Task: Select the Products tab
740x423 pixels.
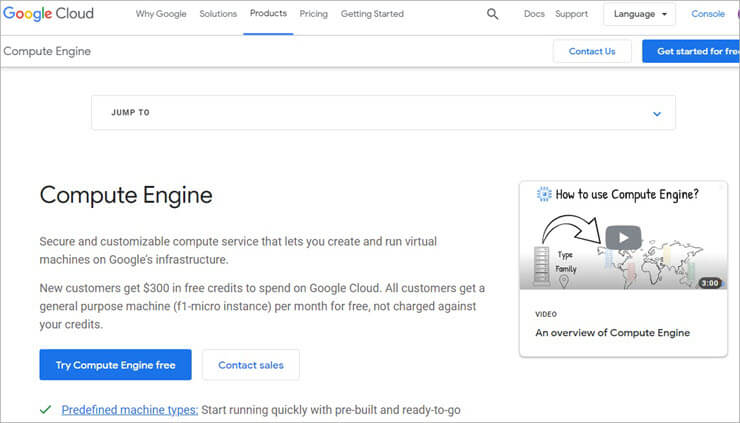Action: pyautogui.click(x=268, y=14)
